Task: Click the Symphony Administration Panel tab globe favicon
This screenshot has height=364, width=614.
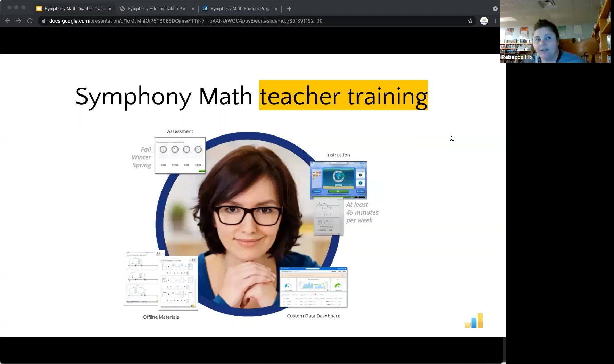Action: click(x=123, y=9)
